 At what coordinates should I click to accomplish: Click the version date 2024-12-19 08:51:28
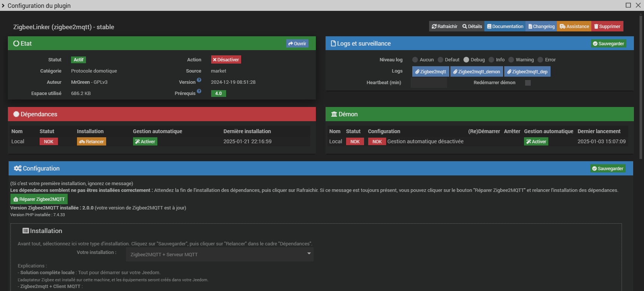(x=233, y=82)
